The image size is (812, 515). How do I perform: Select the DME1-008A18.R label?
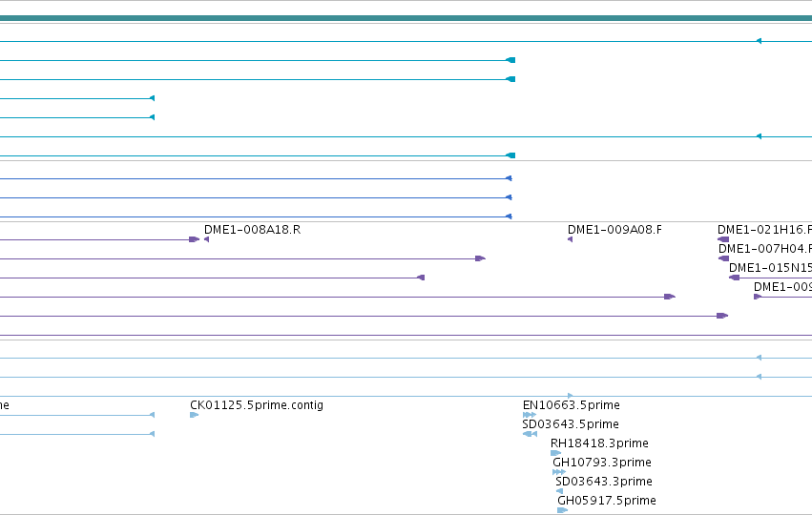(x=252, y=229)
